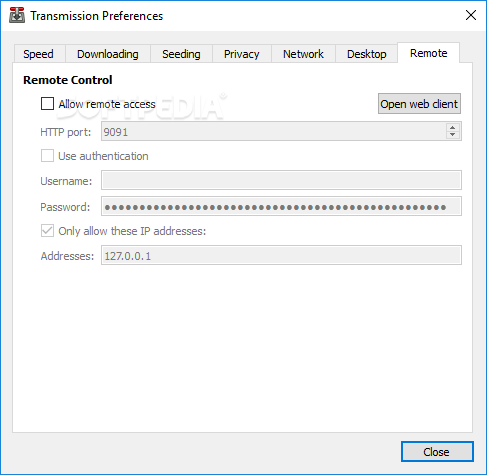Click the Close button at the bottom
Viewport: 487px width, 475px height.
[437, 452]
